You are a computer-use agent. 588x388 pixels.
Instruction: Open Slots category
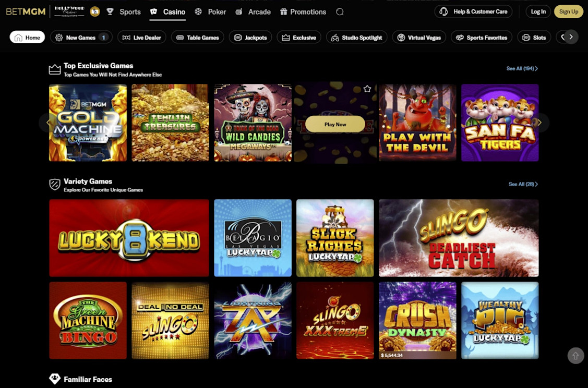[x=534, y=37]
